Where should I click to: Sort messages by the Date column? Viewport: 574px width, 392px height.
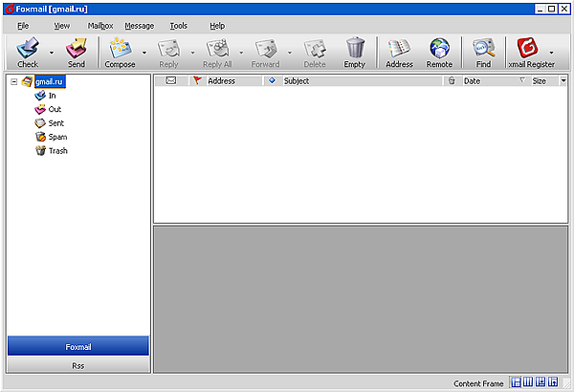point(488,81)
